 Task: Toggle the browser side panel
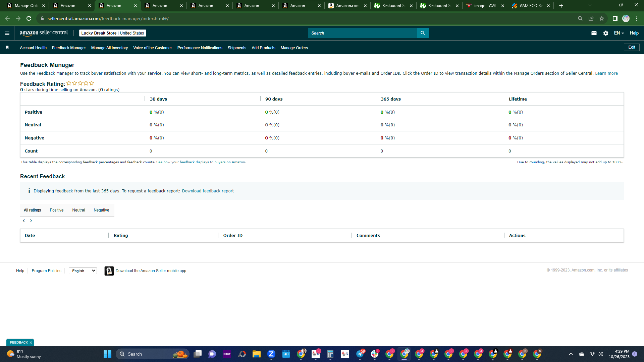tap(615, 18)
